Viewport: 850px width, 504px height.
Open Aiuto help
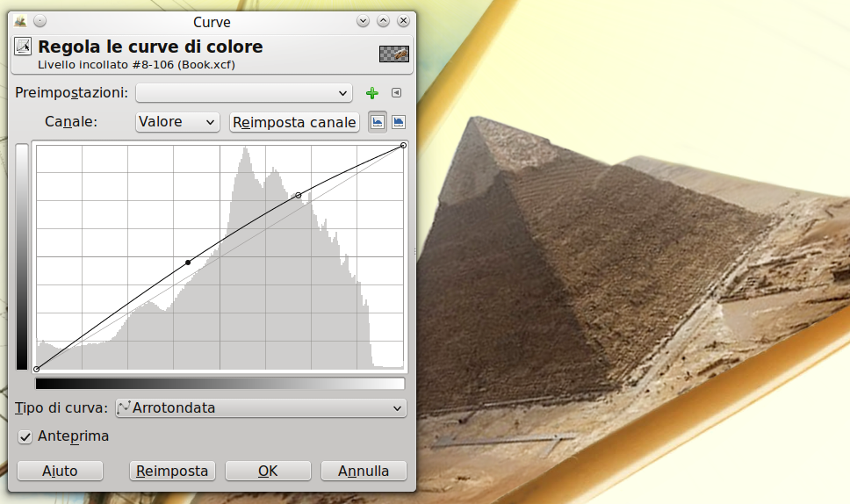(x=61, y=471)
